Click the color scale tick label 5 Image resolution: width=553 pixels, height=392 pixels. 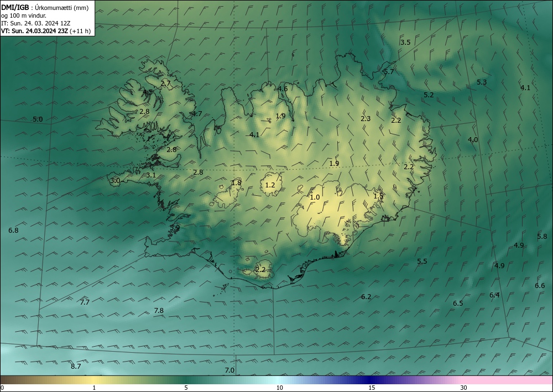186,388
